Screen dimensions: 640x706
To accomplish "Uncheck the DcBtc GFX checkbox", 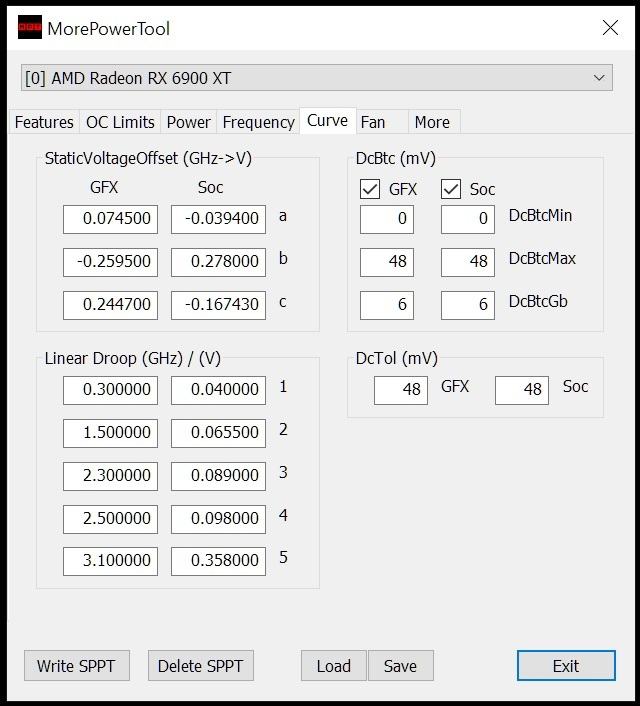I will (x=370, y=189).
